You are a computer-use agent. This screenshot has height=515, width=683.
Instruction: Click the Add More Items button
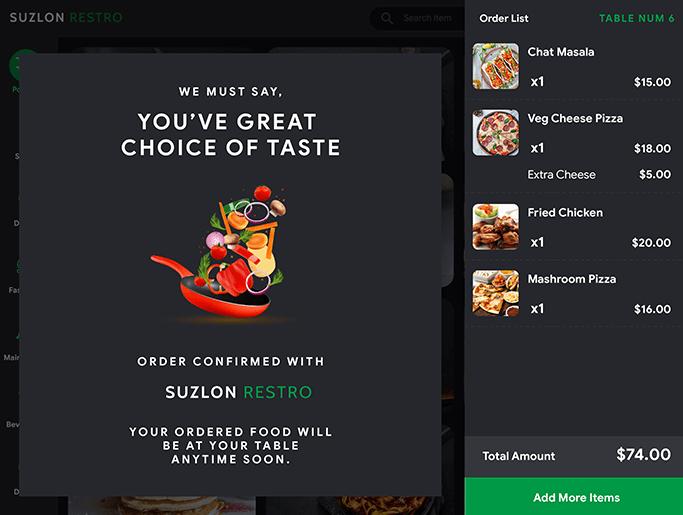(x=574, y=496)
